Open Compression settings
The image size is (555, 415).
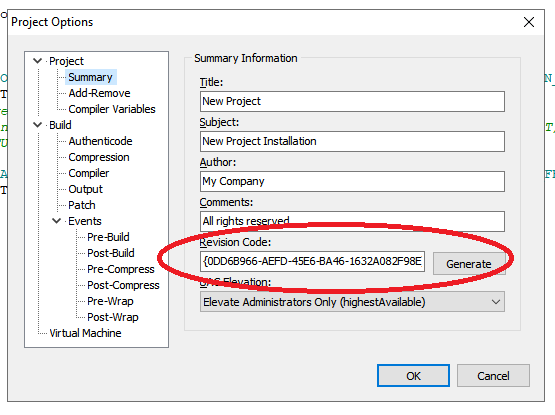[99, 157]
